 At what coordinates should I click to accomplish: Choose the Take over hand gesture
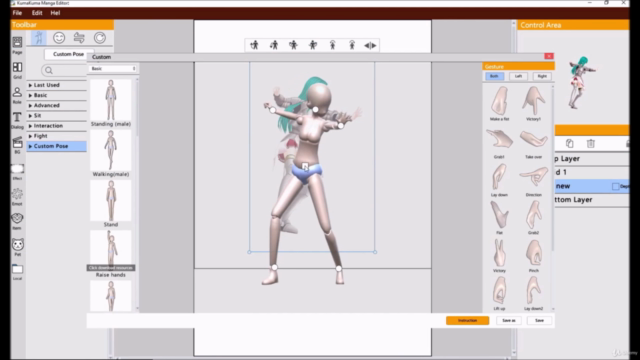533,143
